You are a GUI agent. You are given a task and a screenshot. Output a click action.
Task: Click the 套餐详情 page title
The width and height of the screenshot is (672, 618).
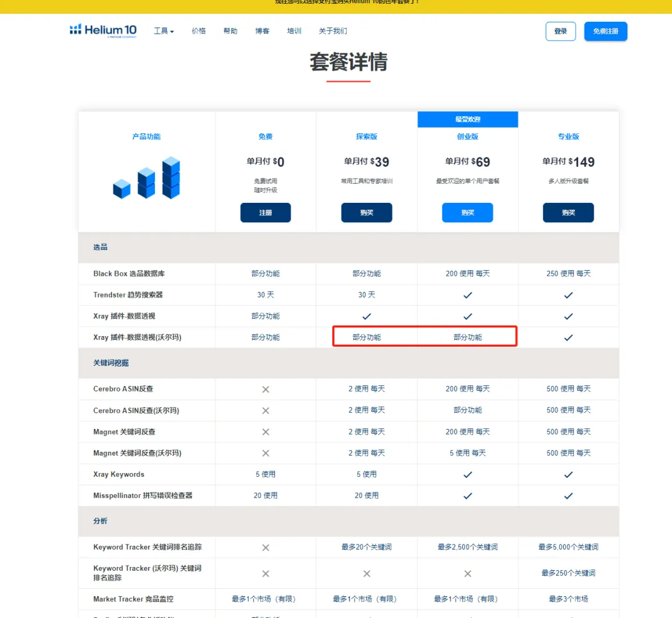(348, 62)
